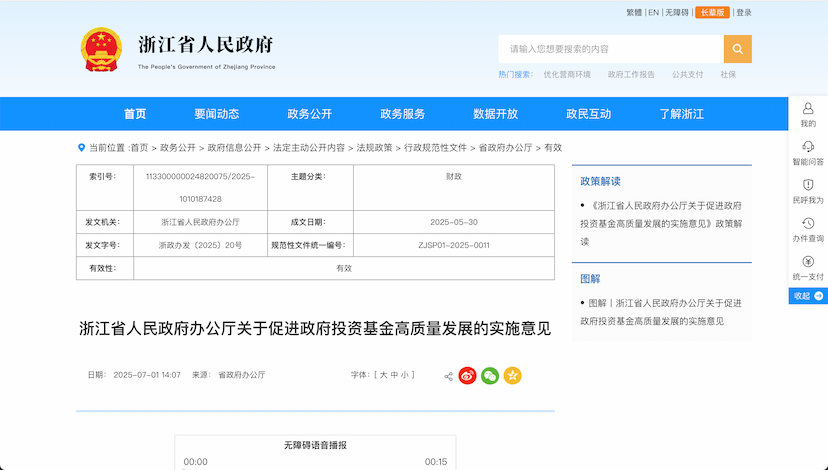828x470 pixels.
Task: Click breadcrumb 有效
Action: (x=553, y=148)
